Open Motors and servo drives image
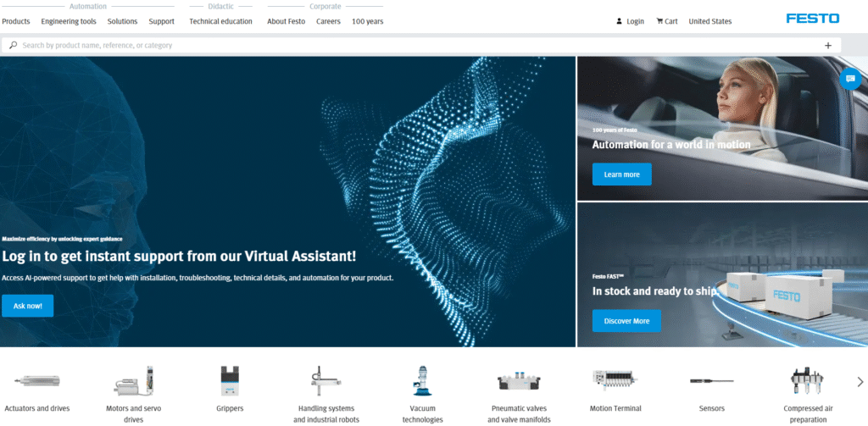This screenshot has height=426, width=868. pos(133,380)
